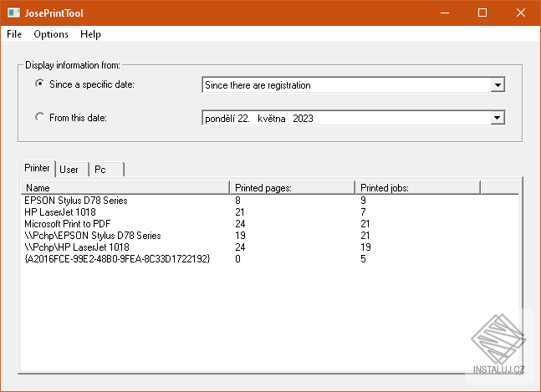Select the EPSON Stylus D78 Series row

tap(75, 201)
